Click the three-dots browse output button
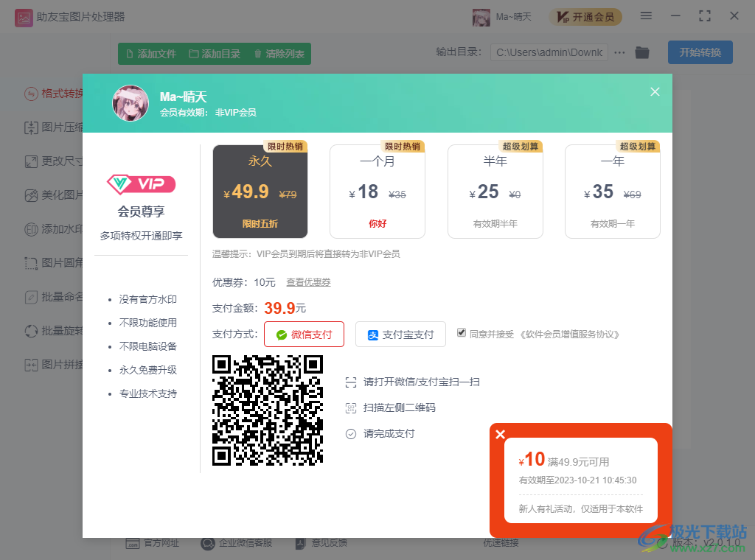Image resolution: width=755 pixels, height=560 pixels. click(x=619, y=52)
